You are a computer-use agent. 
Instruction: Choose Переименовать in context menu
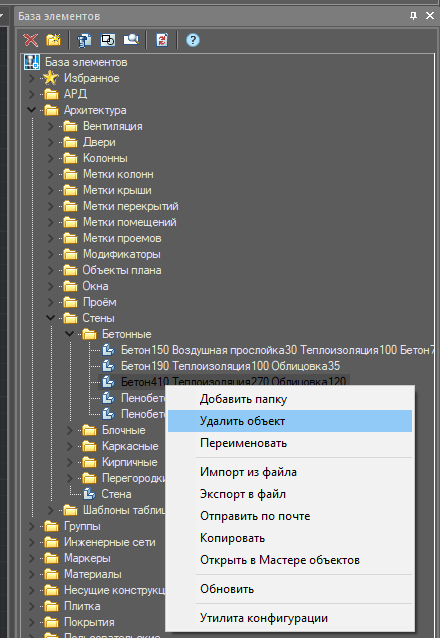(290, 443)
